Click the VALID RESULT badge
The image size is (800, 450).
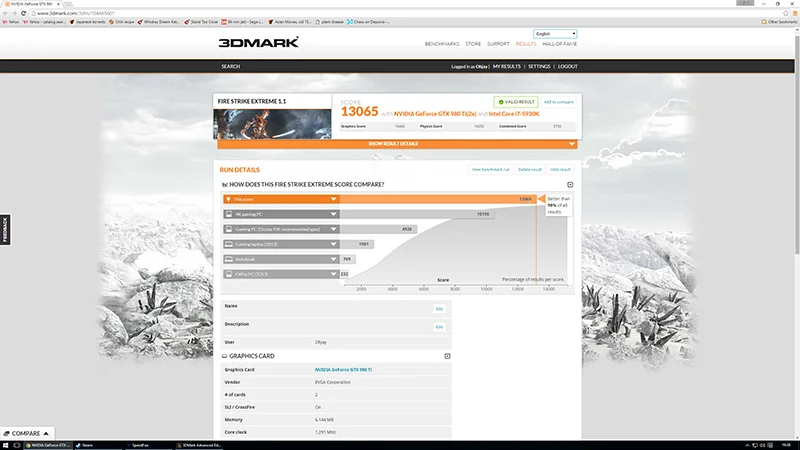(x=516, y=102)
